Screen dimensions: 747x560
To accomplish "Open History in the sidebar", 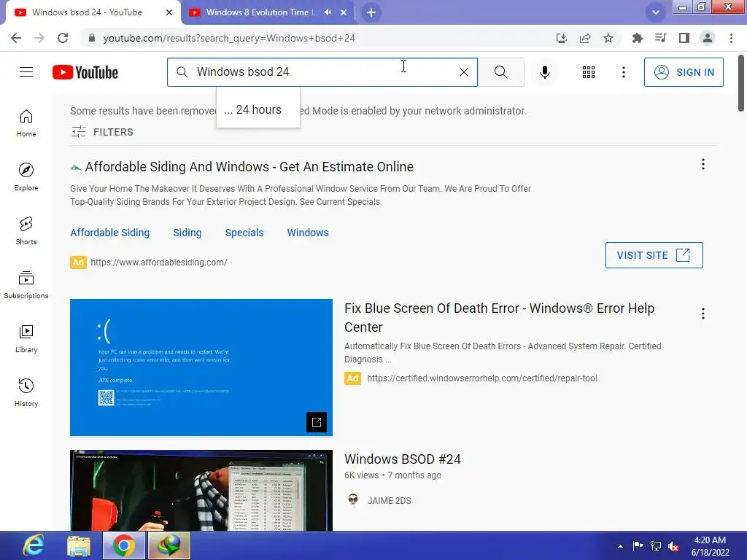I will coord(26,392).
